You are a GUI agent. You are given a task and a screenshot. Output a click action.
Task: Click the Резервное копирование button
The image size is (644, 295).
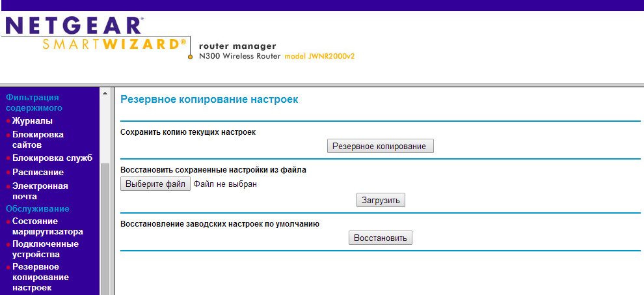[x=381, y=146]
